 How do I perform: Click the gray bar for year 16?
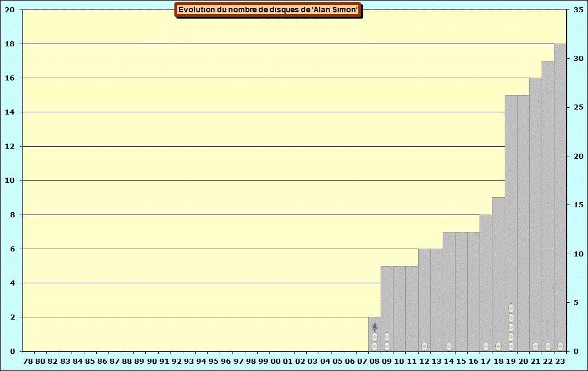click(473, 292)
